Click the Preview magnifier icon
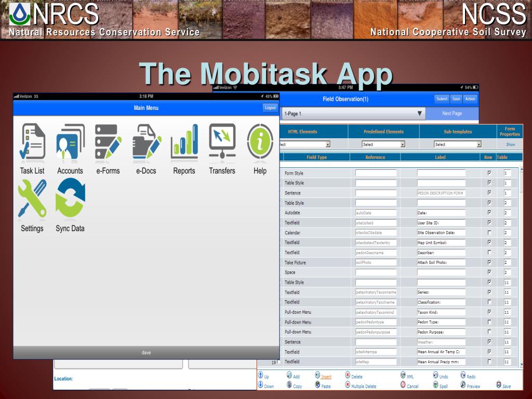The image size is (532, 399). [463, 384]
